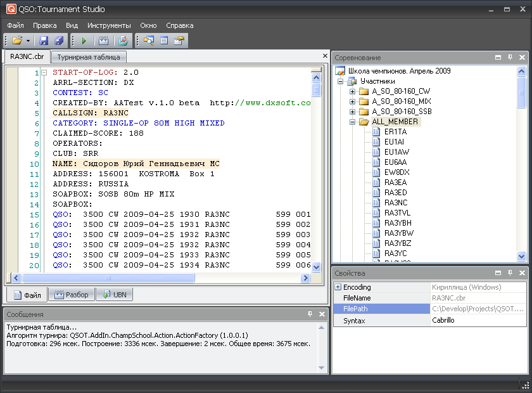The image size is (532, 393).
Task: Click the editor horizontal scrollbar thumb
Action: coord(108,278)
